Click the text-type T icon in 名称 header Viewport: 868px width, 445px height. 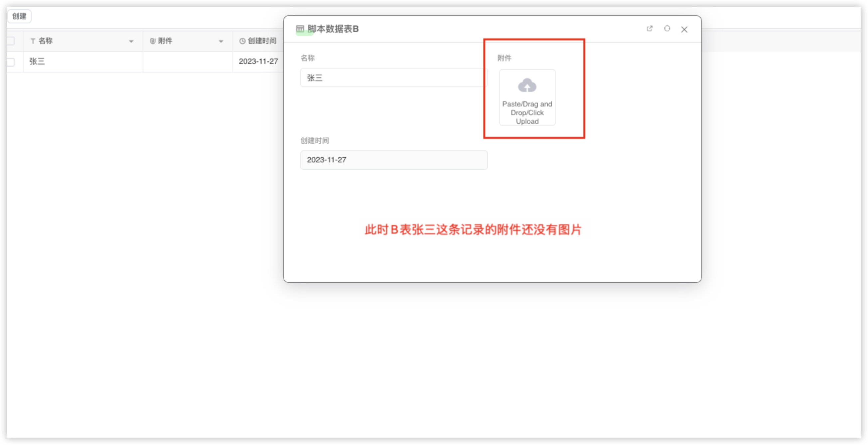click(33, 41)
